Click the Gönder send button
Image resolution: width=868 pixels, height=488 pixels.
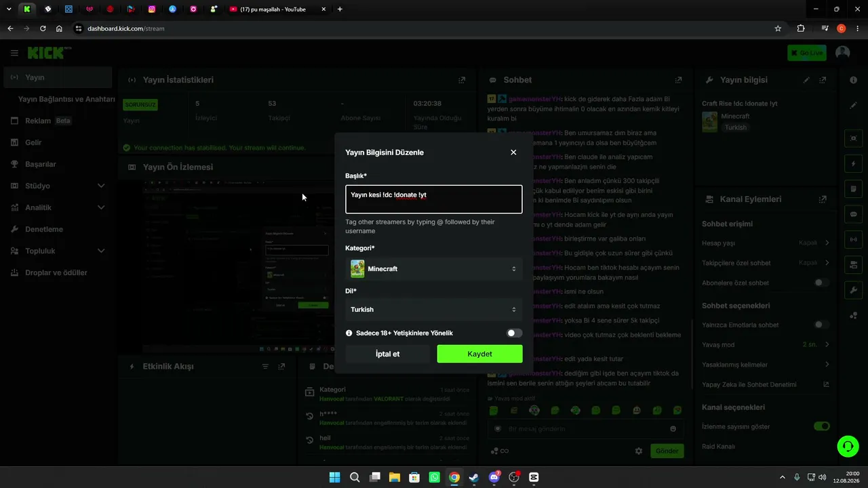[x=667, y=451]
